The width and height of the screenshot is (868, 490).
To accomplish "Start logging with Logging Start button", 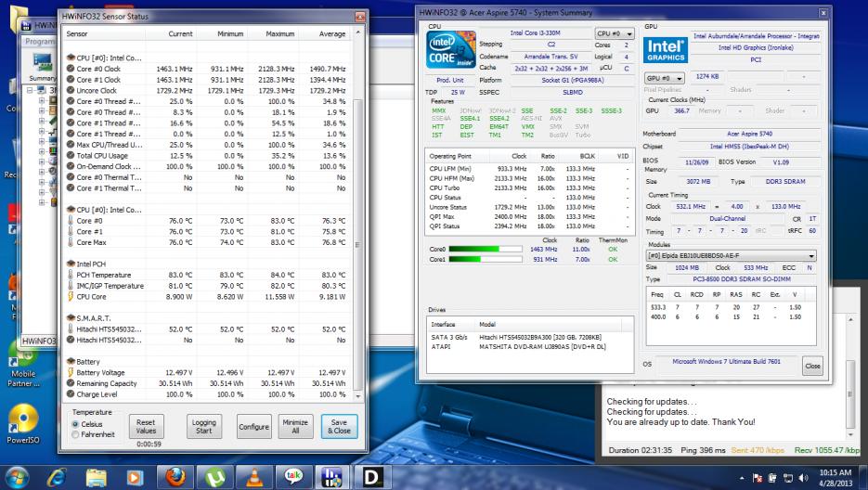I will pos(203,426).
